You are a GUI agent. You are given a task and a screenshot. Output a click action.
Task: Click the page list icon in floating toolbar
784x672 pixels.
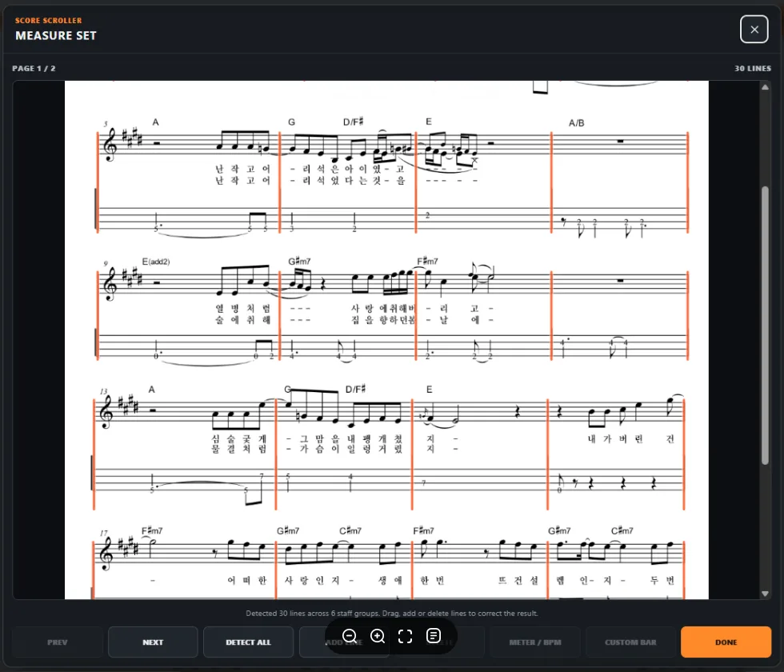(434, 636)
